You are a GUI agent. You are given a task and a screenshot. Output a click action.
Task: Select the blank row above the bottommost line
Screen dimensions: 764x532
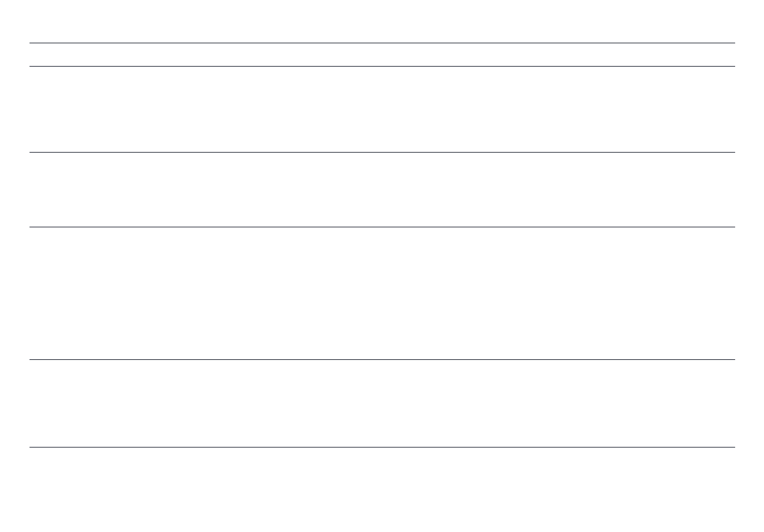pos(382,403)
